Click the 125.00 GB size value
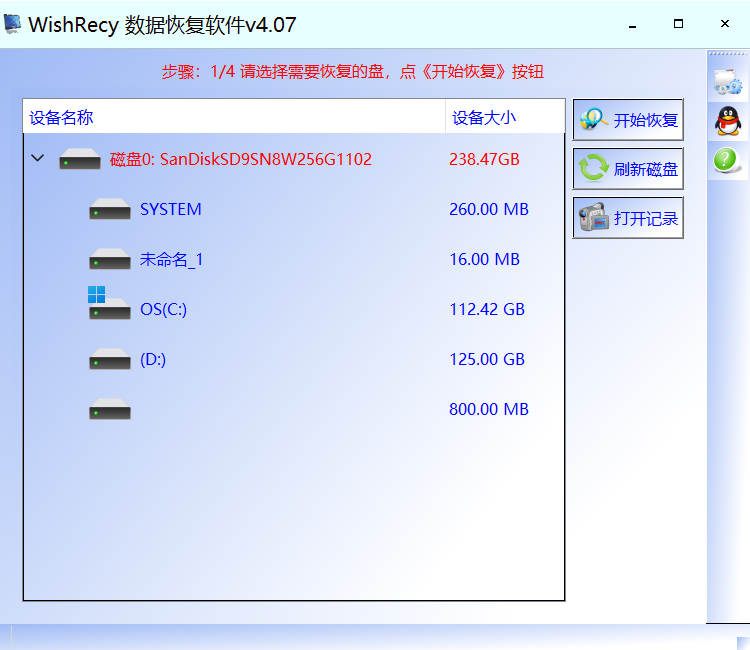The width and height of the screenshot is (750, 650). click(x=487, y=359)
